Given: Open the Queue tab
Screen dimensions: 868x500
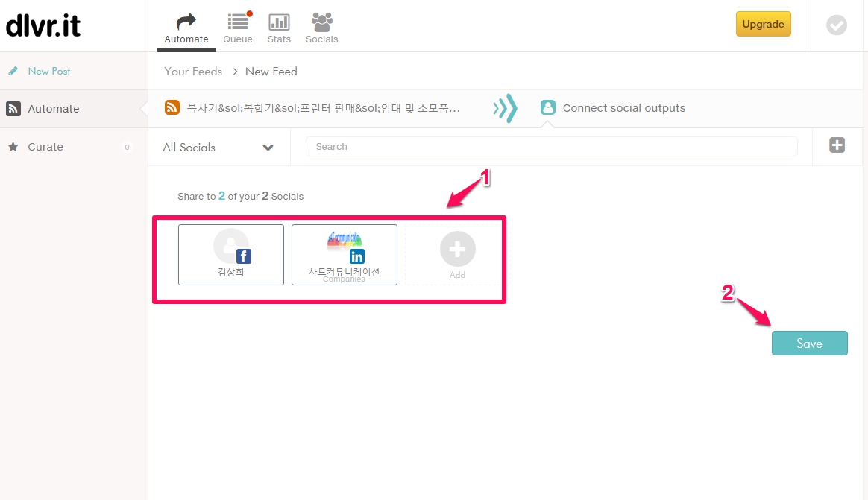Looking at the screenshot, I should pyautogui.click(x=238, y=28).
